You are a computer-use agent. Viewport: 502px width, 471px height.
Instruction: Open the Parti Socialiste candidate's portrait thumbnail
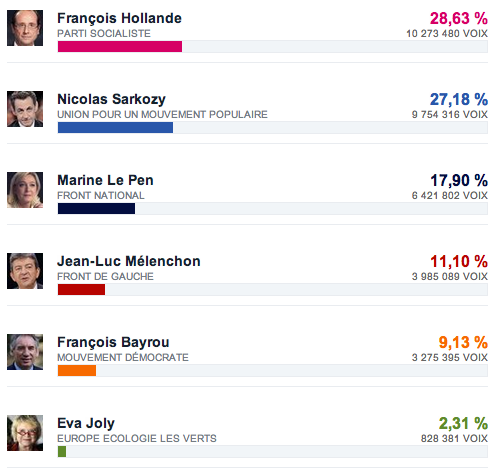click(25, 28)
